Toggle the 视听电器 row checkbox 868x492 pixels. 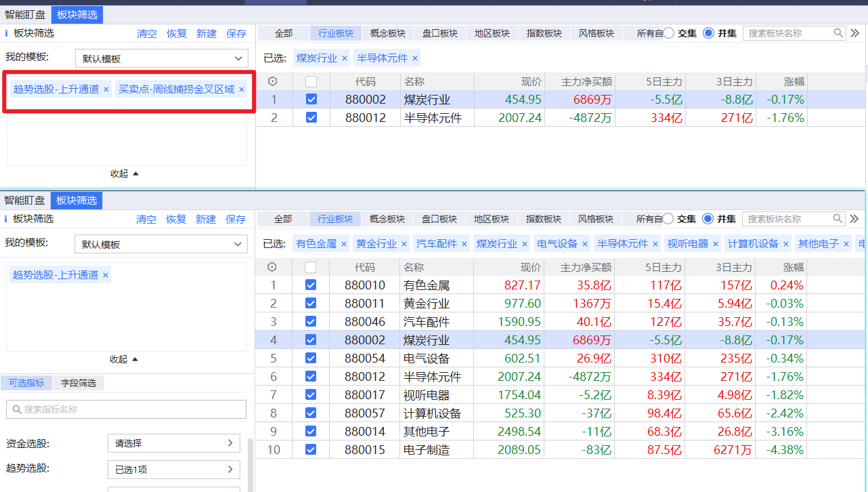311,394
